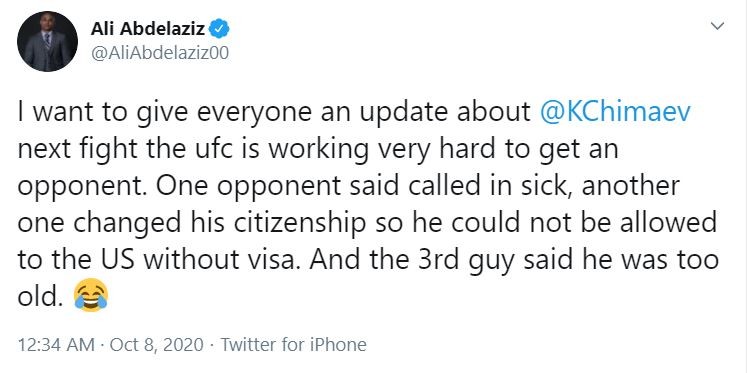Click the Oct 8, 2020 date

click(x=156, y=344)
